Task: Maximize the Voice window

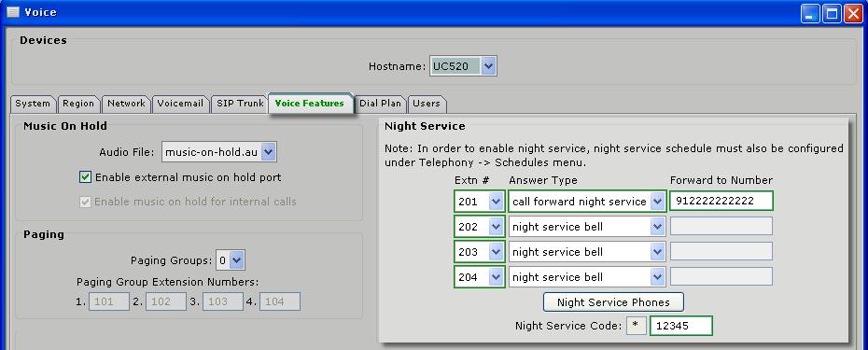Action: 832,13
